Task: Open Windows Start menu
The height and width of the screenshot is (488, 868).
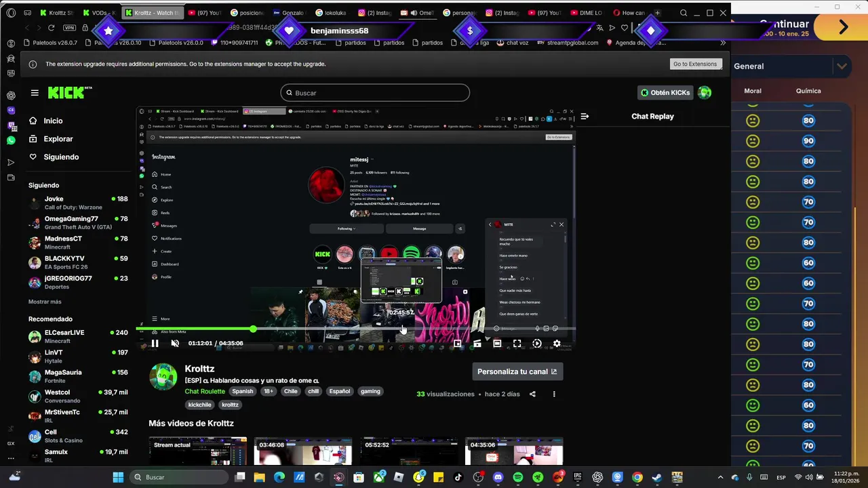Action: [118, 477]
